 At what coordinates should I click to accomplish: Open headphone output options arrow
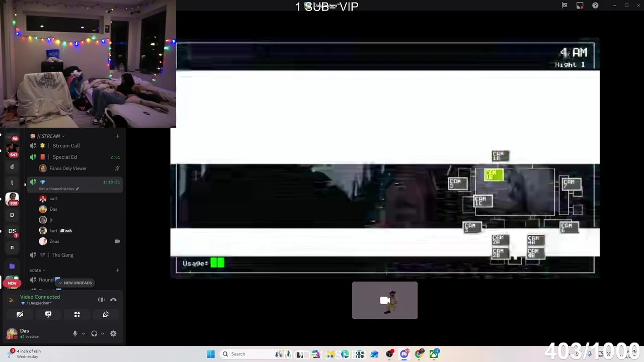coord(102,333)
